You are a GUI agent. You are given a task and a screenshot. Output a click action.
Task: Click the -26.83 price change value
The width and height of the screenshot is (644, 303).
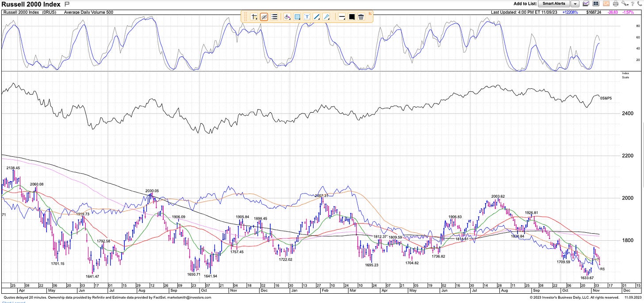point(613,12)
